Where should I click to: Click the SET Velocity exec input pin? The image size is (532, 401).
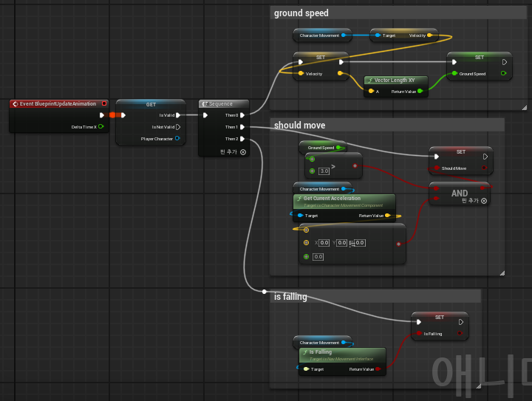pyautogui.click(x=301, y=62)
